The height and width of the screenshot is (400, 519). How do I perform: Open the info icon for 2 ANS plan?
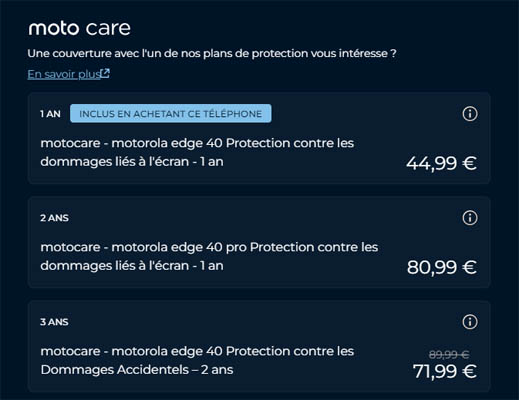pos(470,218)
